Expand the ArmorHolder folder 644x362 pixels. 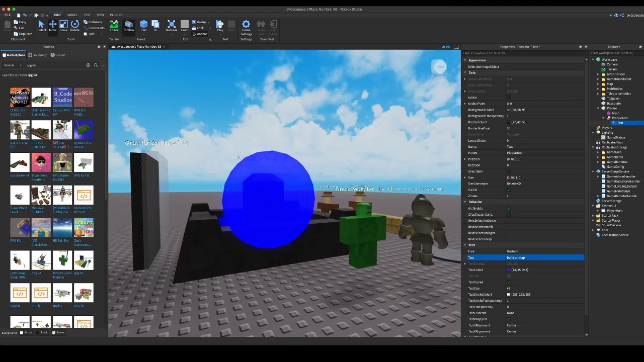coord(598,74)
